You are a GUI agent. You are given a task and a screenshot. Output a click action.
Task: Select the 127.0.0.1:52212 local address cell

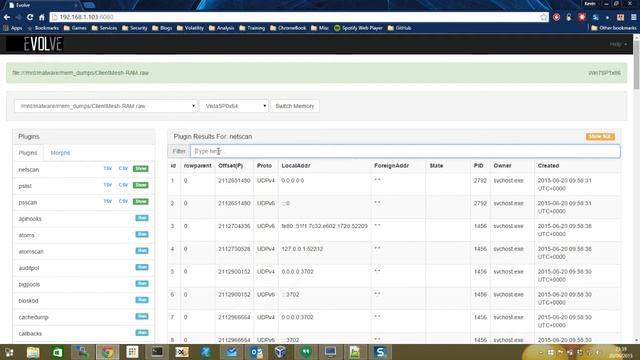pos(302,249)
